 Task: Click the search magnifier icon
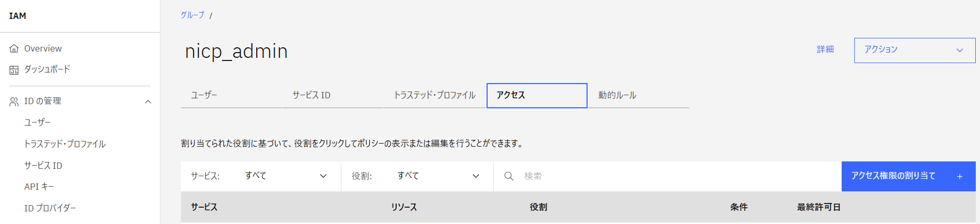tap(509, 176)
